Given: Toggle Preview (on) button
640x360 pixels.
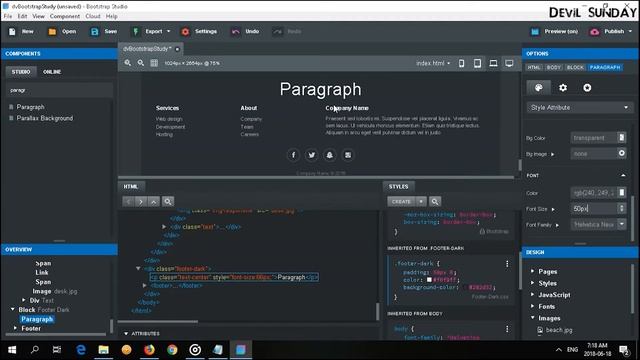Looking at the screenshot, I should tap(554, 31).
